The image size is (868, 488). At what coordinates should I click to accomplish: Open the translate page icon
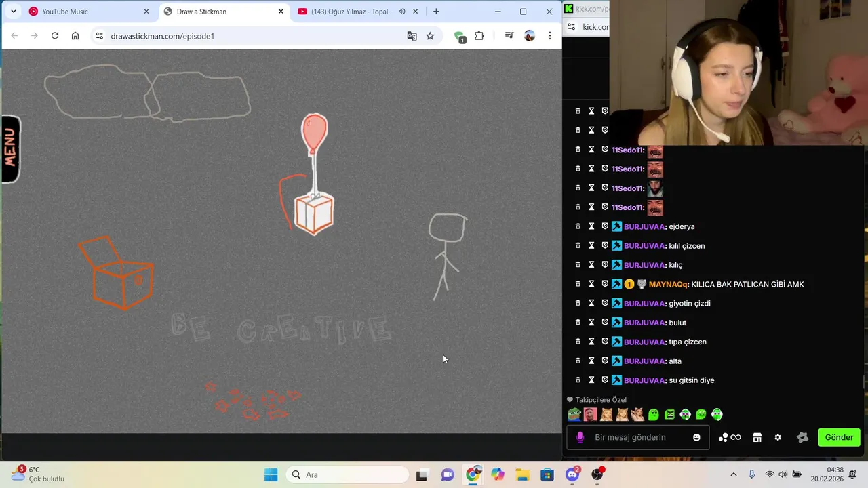tap(412, 36)
